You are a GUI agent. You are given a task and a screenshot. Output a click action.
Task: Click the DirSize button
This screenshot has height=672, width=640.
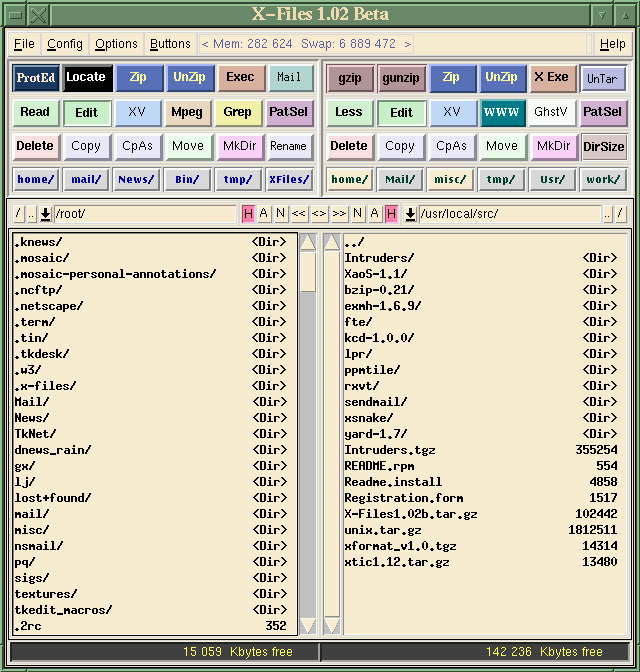[x=603, y=146]
